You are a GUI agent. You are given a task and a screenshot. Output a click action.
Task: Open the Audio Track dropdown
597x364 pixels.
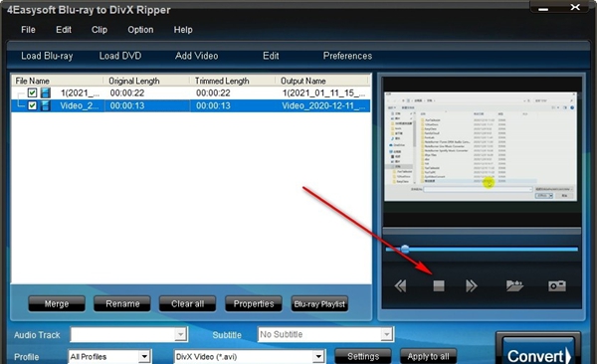(180, 335)
